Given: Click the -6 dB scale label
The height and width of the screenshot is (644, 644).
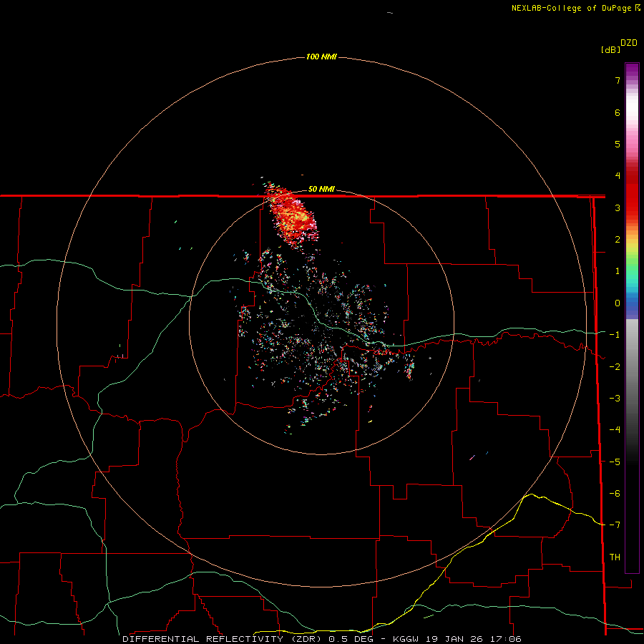Looking at the screenshot, I should tap(615, 494).
